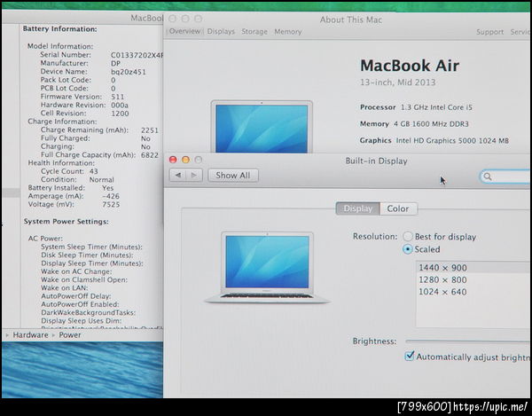Click the Processor 1.3 GHz Intel Core i5 line

click(x=417, y=107)
